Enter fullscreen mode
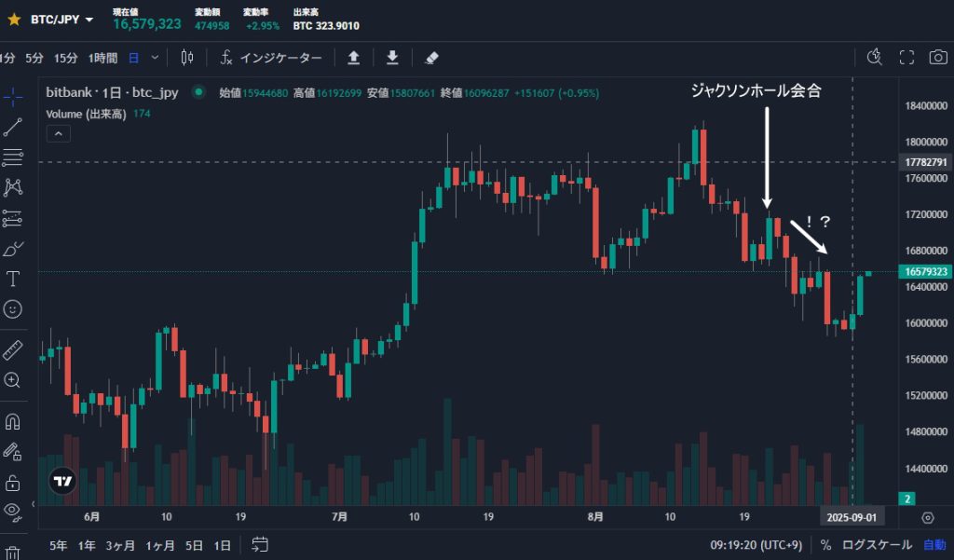 click(x=906, y=57)
